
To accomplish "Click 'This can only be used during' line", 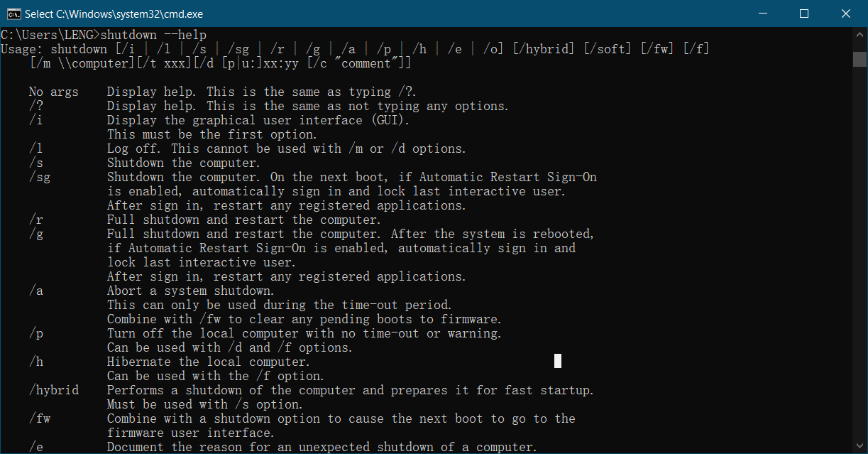I will [280, 305].
